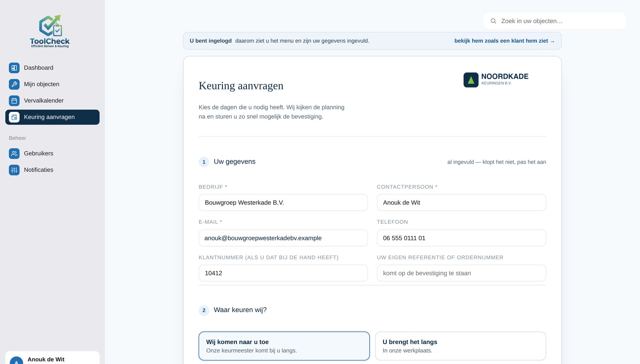Click the 'Beheer' sidebar section label
This screenshot has width=640, height=364.
pyautogui.click(x=17, y=138)
